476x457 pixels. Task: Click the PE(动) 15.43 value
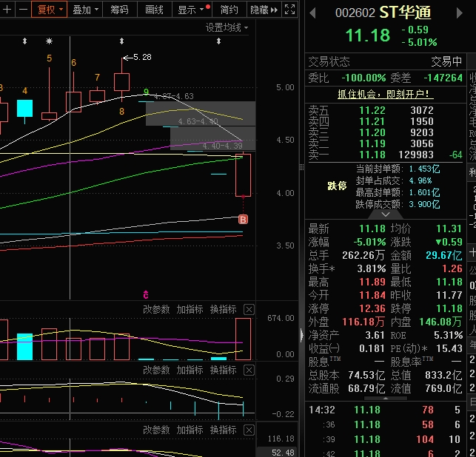point(449,348)
